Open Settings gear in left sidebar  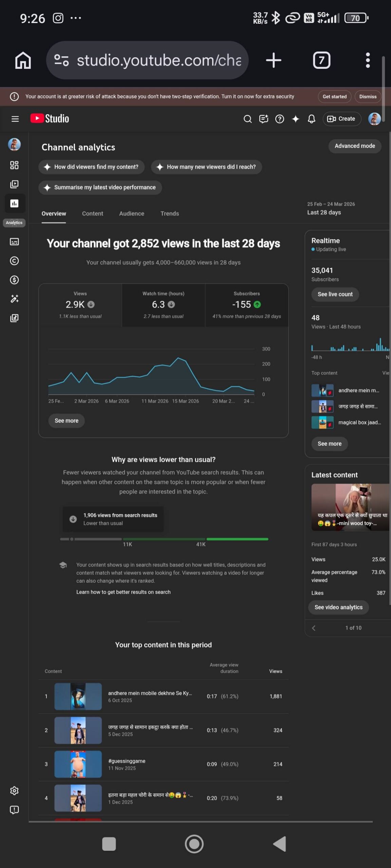pyautogui.click(x=14, y=791)
